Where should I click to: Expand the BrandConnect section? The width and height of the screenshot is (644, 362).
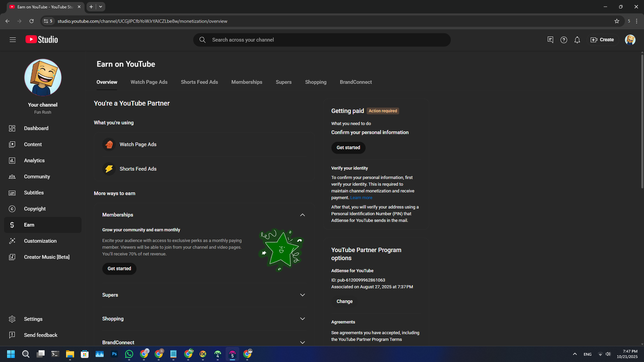[x=302, y=342]
